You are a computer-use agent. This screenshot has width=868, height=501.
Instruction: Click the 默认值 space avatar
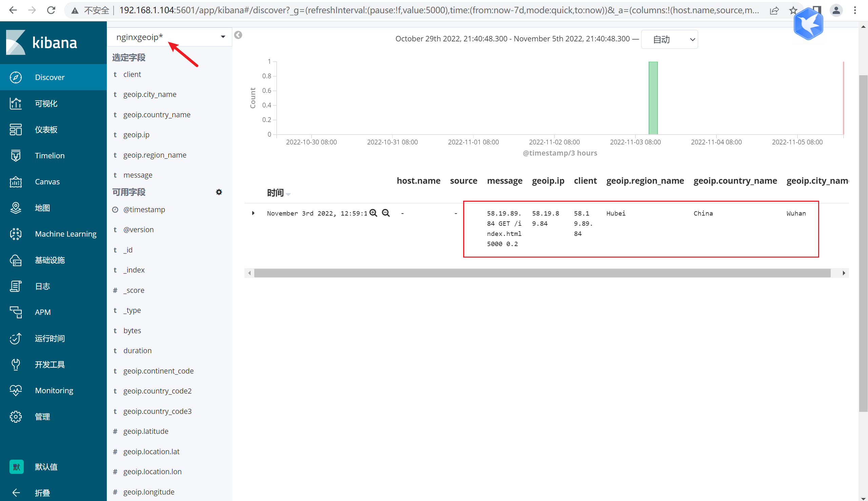coord(17,467)
